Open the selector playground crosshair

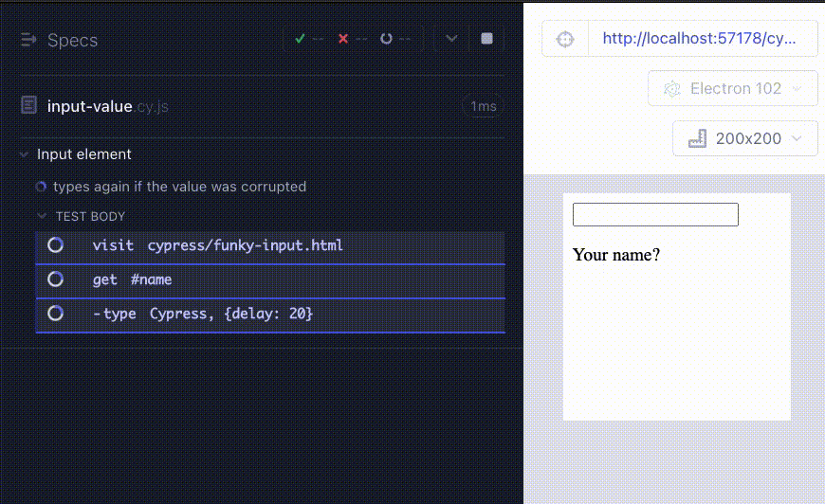(565, 39)
